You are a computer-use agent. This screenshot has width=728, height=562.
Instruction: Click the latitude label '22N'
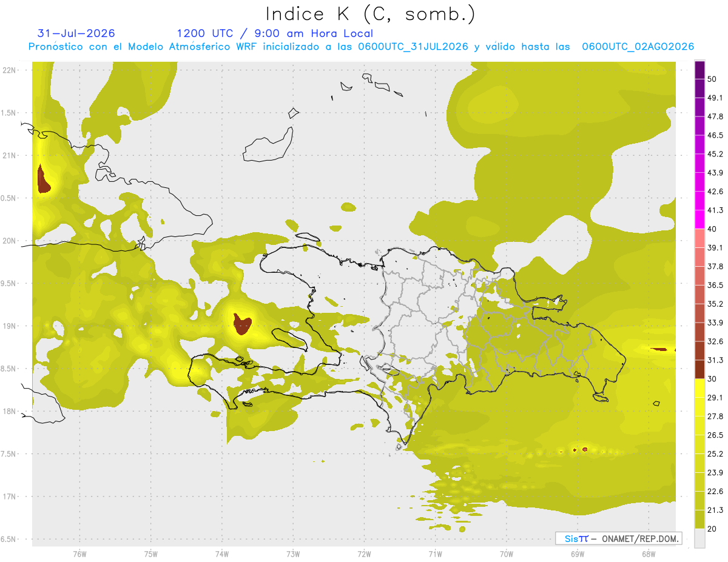coord(10,70)
